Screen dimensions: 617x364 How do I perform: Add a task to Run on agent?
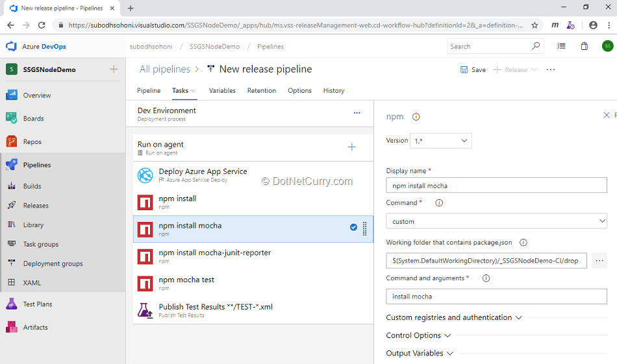click(352, 147)
